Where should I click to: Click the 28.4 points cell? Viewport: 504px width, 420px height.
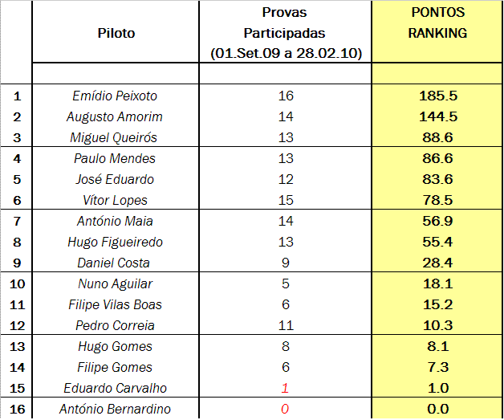437,263
